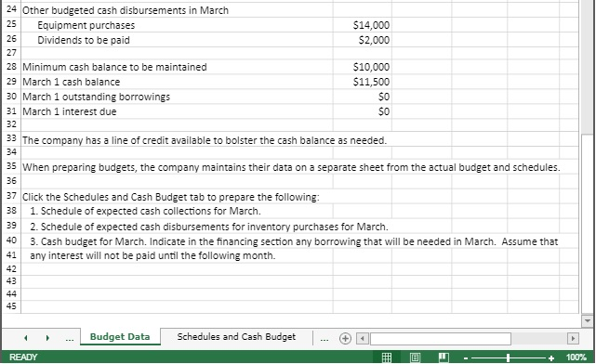Select 'March 1 interest due' cell

(178, 111)
